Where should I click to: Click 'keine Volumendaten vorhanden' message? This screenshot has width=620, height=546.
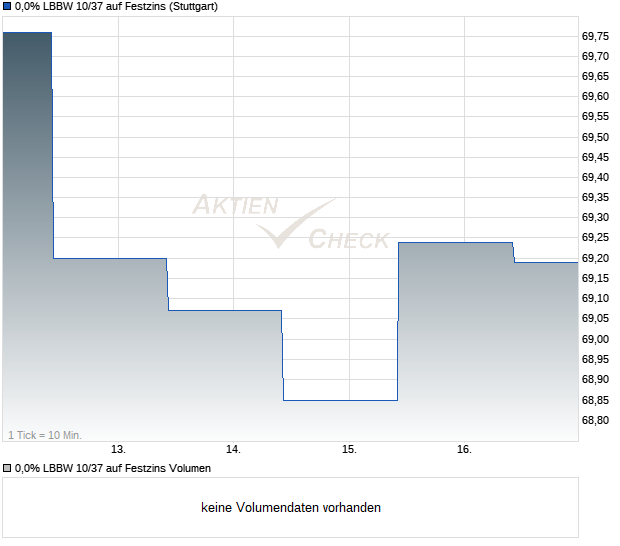click(x=291, y=508)
